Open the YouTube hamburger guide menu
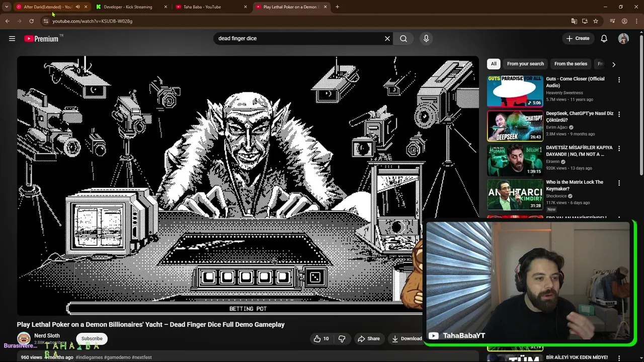 point(12,38)
